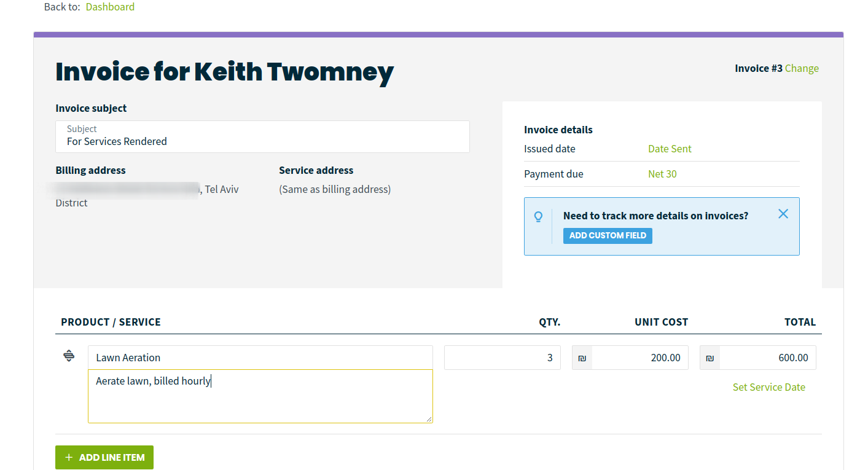Change the invoice number

tap(802, 68)
